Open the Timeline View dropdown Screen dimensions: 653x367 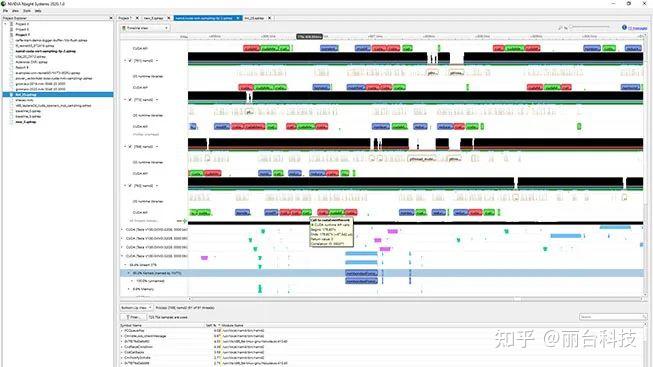pos(145,28)
